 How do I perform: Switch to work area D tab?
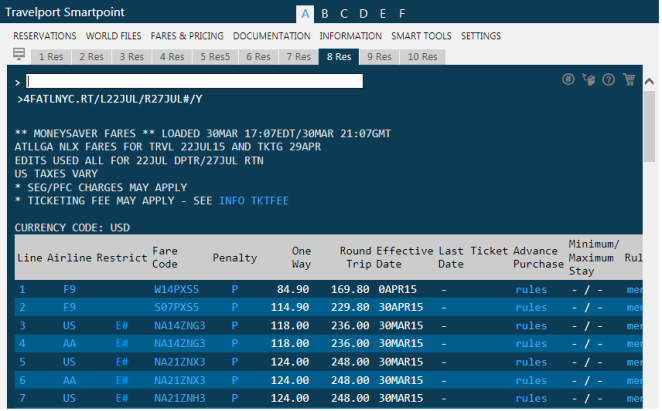364,14
